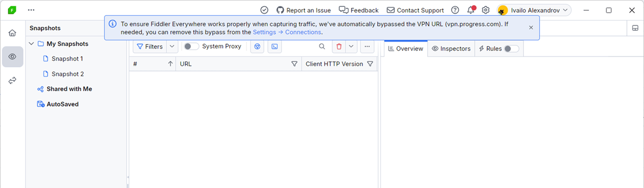Open notifications bell
The height and width of the screenshot is (188, 644).
(471, 10)
